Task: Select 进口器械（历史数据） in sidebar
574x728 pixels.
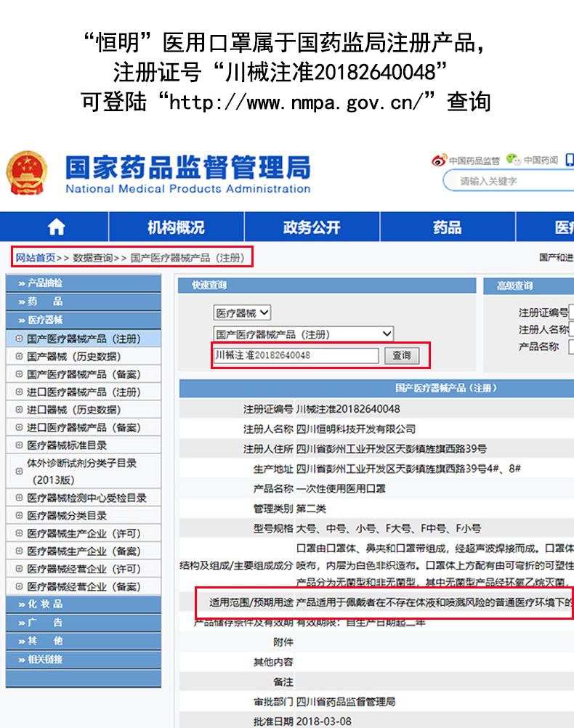Action: (x=84, y=410)
